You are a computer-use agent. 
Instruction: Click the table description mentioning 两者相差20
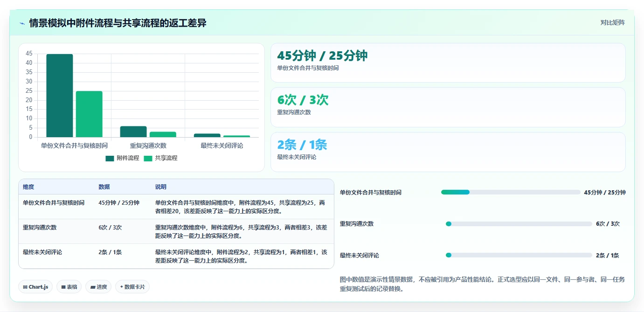tap(240, 207)
